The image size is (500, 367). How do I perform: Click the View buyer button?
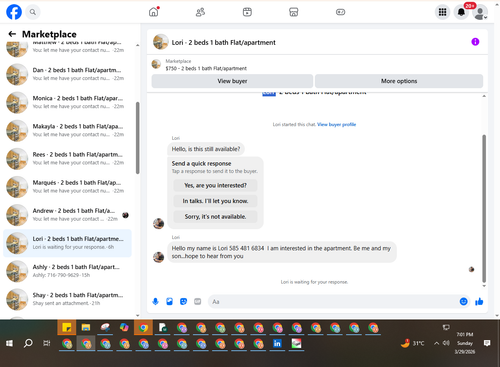pos(232,81)
